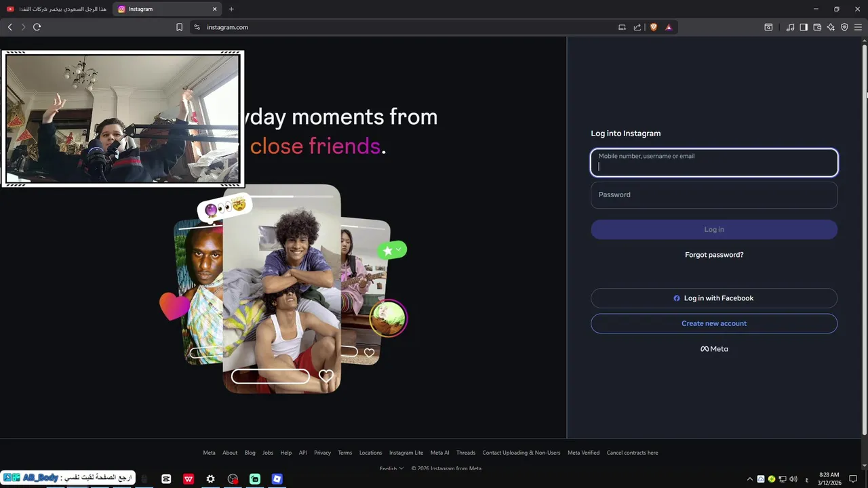Open the volume speaker tray icon

pyautogui.click(x=793, y=479)
